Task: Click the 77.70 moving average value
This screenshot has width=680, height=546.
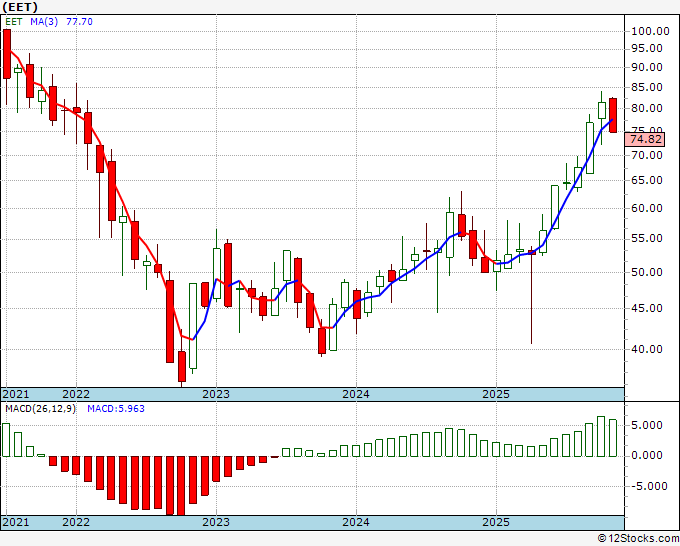Action: pos(79,22)
